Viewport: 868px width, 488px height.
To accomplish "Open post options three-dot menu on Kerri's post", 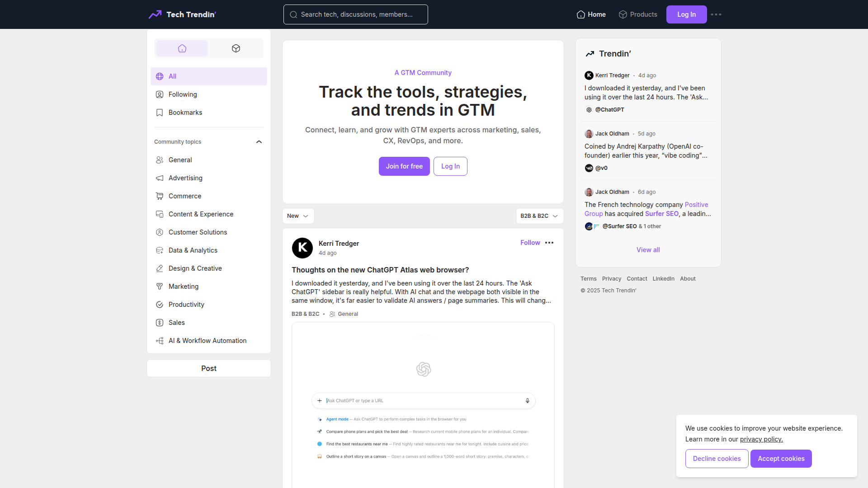I will point(549,243).
